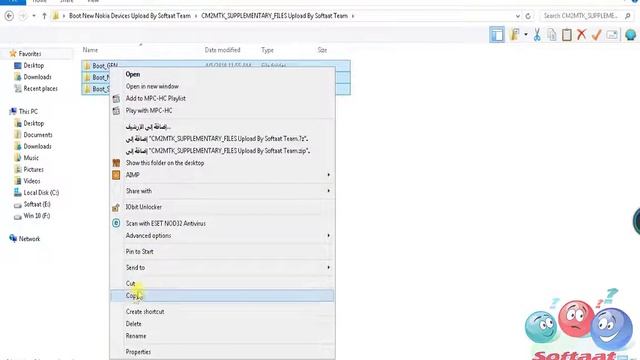Go back with the Back arrow

[x=9, y=16]
